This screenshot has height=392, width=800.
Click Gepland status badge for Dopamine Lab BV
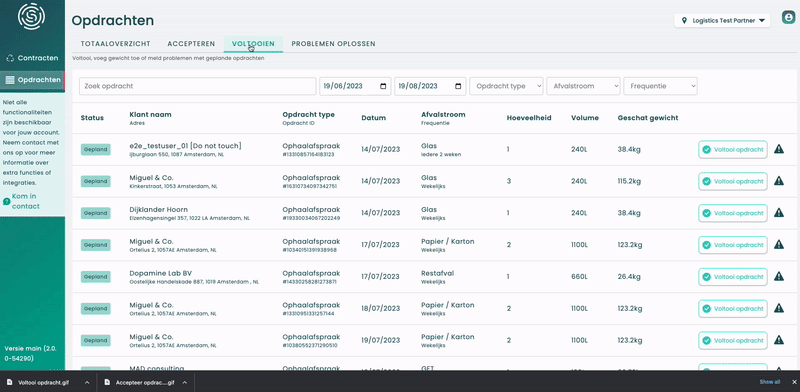pos(95,277)
